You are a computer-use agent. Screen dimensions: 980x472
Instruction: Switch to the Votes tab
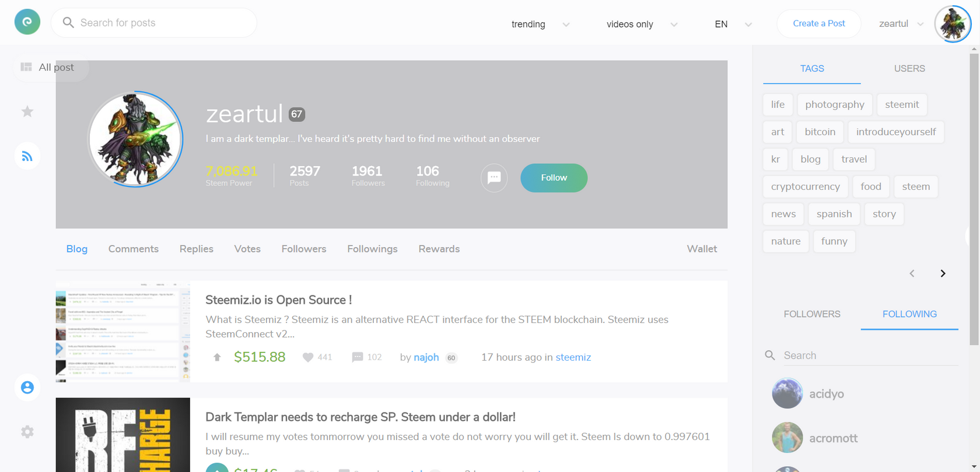(247, 249)
